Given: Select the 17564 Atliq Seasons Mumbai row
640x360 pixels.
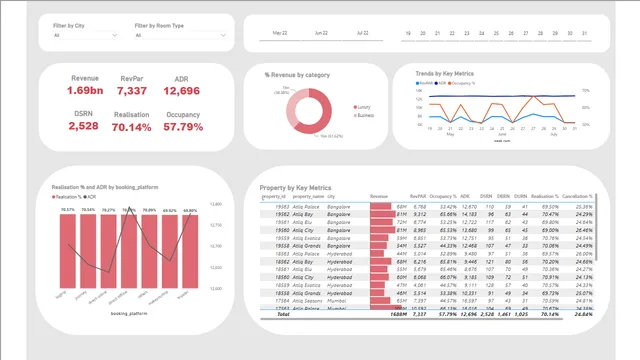Looking at the screenshot, I should click(427, 301).
